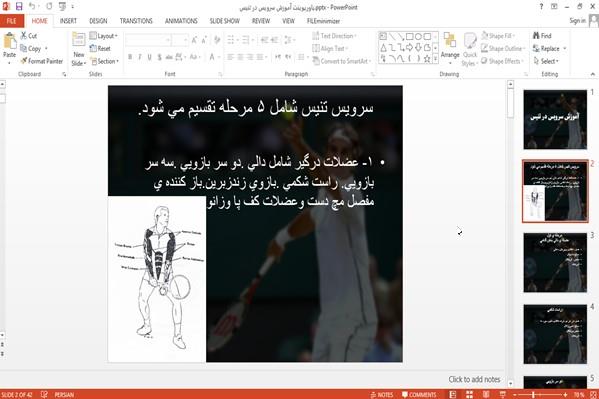Click the Increase Font Size icon
The height and width of the screenshot is (399, 599).
pyautogui.click(x=194, y=40)
